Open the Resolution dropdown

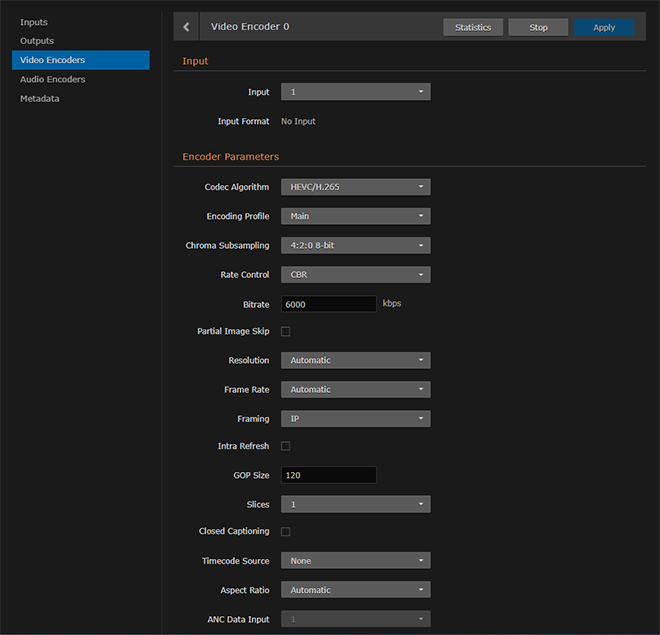click(x=355, y=360)
